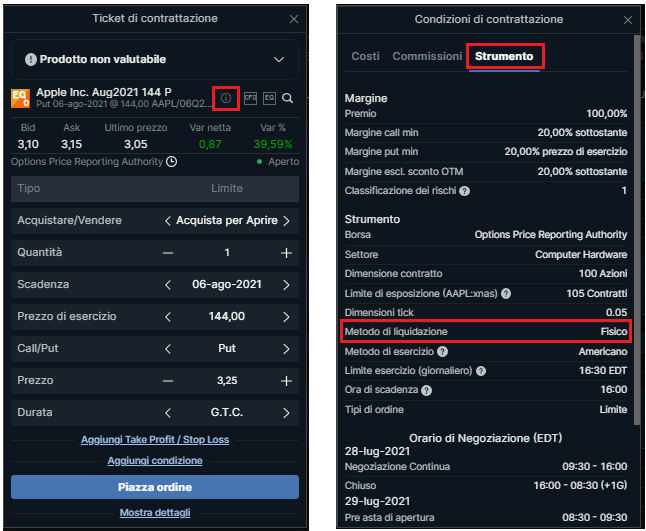Open instrument search magnifier icon

[288, 98]
